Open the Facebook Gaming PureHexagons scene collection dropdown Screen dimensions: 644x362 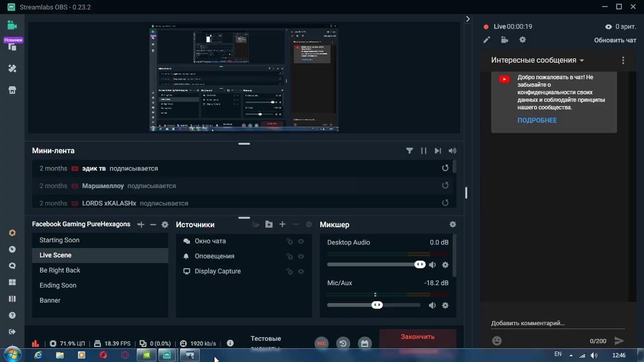[x=81, y=224]
